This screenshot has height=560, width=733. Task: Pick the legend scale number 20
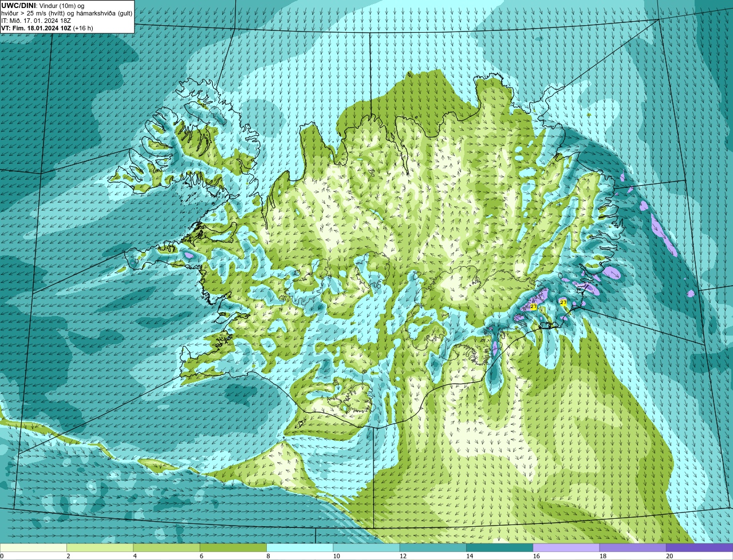click(669, 556)
